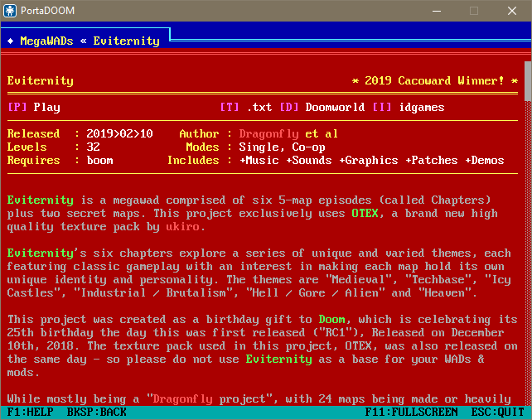Click the Modes value Single, Co-op
Image resolution: width=532 pixels, height=420 pixels.
click(282, 147)
